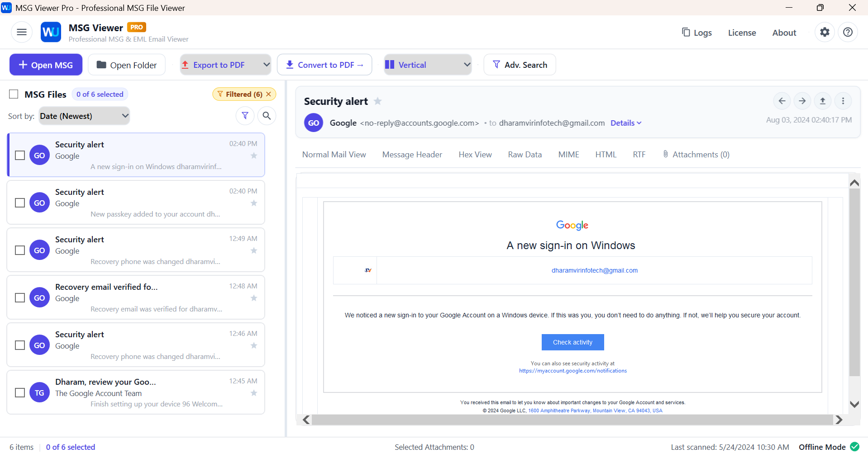Click the Open MSG button
The height and width of the screenshot is (453, 868).
(x=46, y=65)
